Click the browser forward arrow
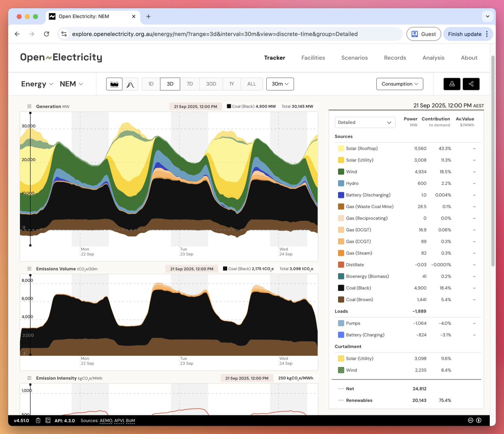Screen dimensions: 504x434 (x=32, y=34)
